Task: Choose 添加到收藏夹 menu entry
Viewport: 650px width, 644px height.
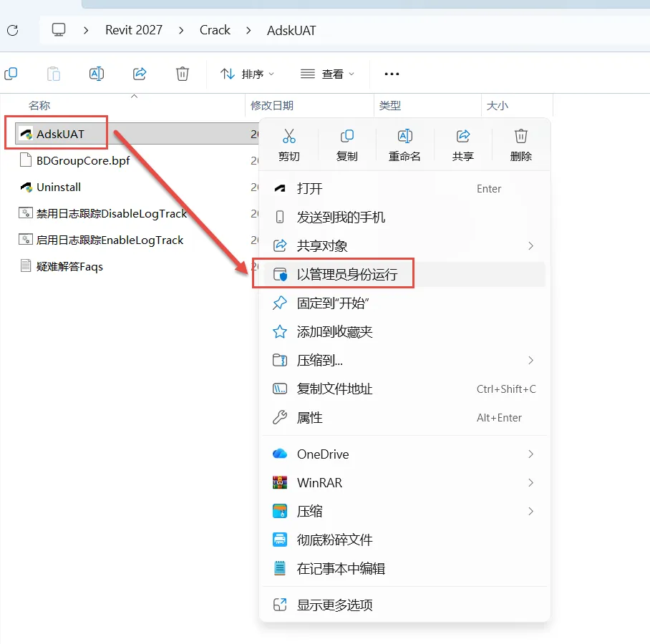Action: coord(404,331)
